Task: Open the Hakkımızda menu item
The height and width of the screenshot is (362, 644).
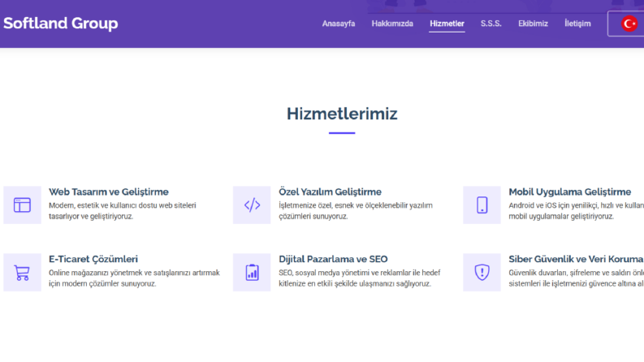Action: click(392, 24)
